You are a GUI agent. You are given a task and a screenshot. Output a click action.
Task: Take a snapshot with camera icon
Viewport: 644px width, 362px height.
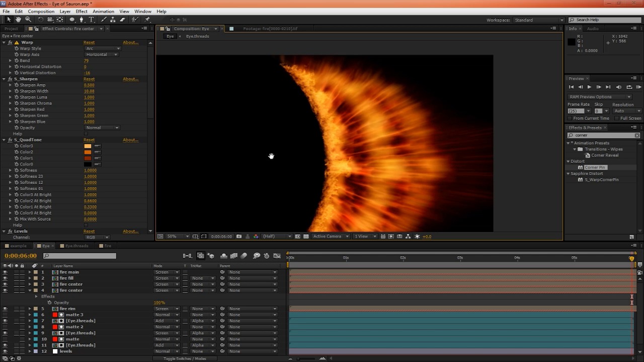tap(239, 236)
